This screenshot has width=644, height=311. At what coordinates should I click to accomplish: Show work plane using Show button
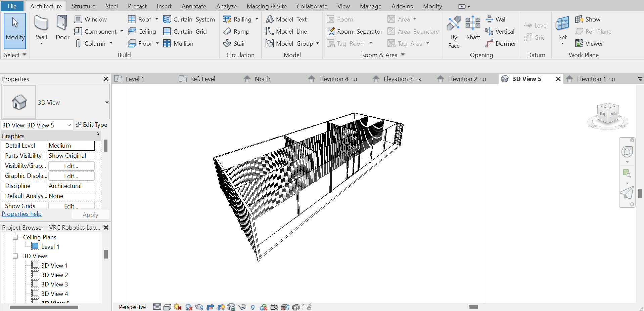click(588, 19)
